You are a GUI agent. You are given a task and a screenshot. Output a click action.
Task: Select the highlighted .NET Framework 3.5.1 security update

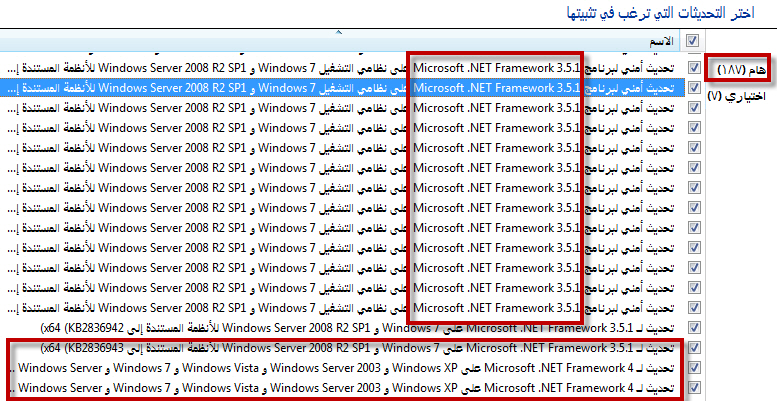click(347, 88)
